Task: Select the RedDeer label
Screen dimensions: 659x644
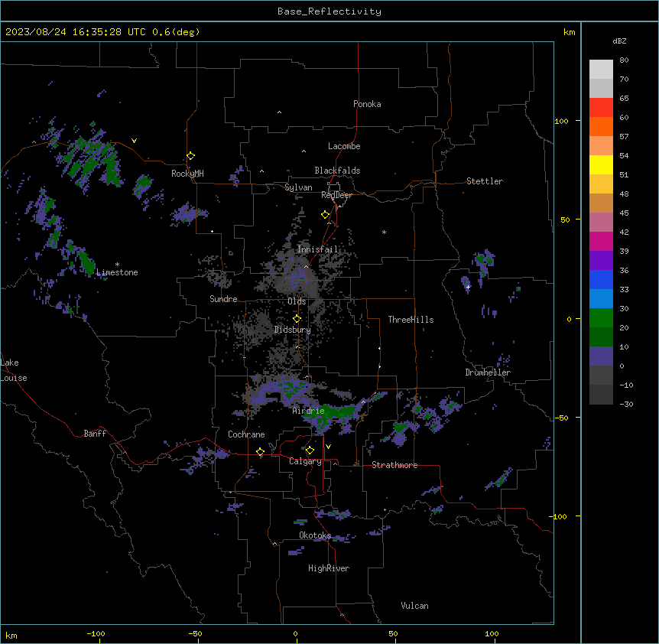Action: tap(336, 195)
